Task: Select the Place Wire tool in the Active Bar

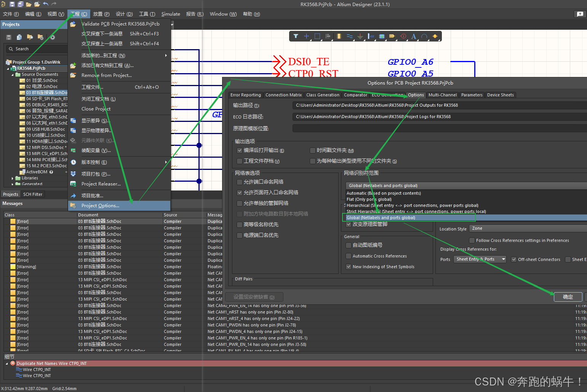Action: click(x=349, y=36)
